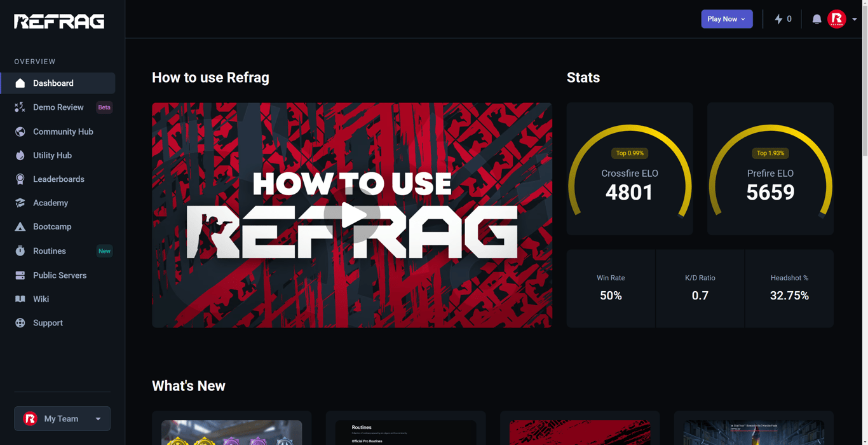Click the How to use Refrag heading

tap(210, 78)
